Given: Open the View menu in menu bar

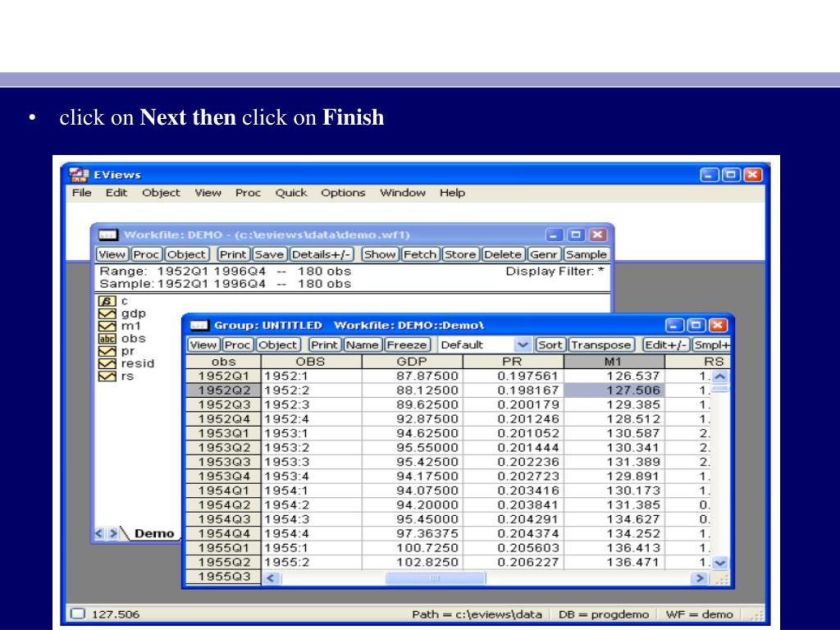Looking at the screenshot, I should coord(208,193).
